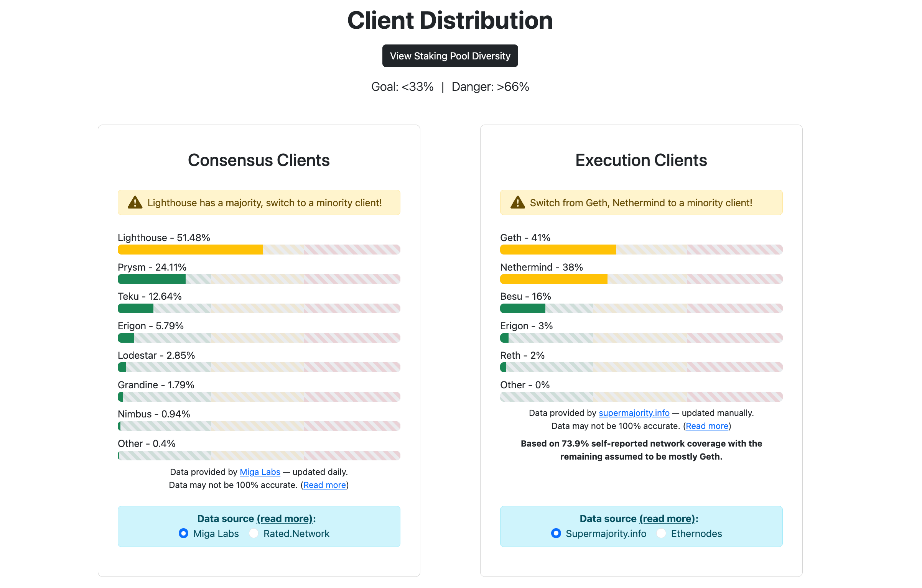Image resolution: width=922 pixels, height=588 pixels.
Task: Click the warning triangle icon in the Lighthouse alert
Action: click(x=135, y=202)
